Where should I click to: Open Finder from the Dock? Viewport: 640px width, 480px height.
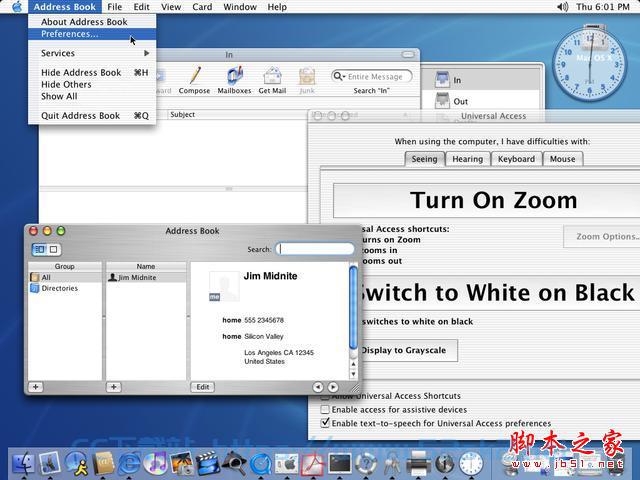point(24,464)
